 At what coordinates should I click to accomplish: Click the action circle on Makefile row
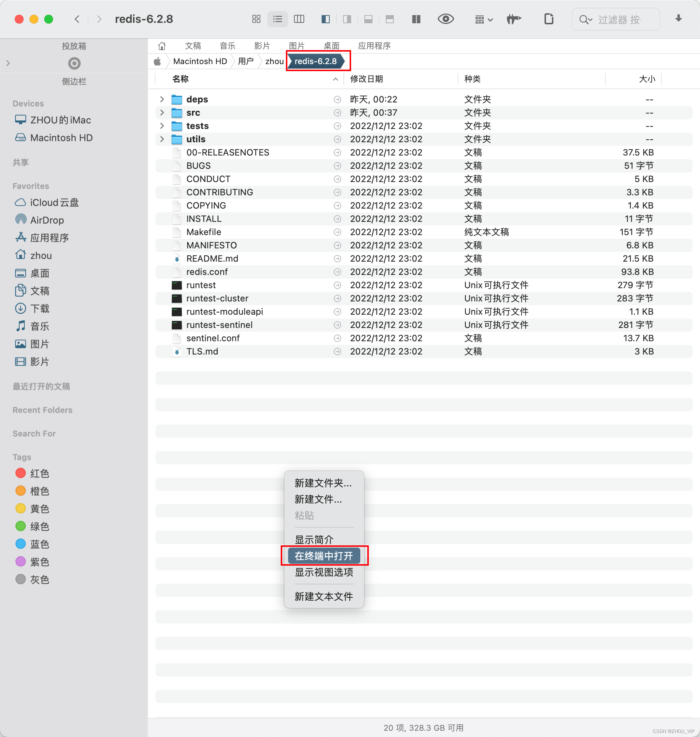pyautogui.click(x=337, y=232)
